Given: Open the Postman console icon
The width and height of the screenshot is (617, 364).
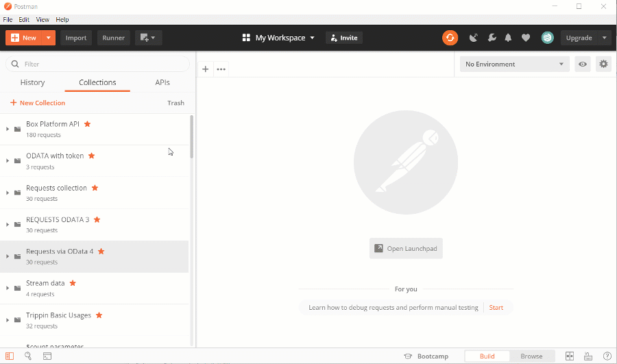Looking at the screenshot, I should point(47,356).
